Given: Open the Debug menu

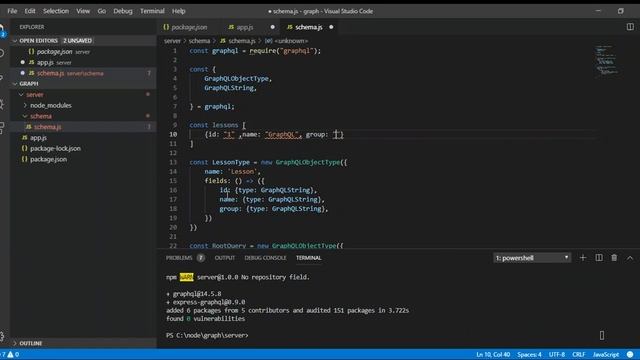Looking at the screenshot, I should point(123,11).
